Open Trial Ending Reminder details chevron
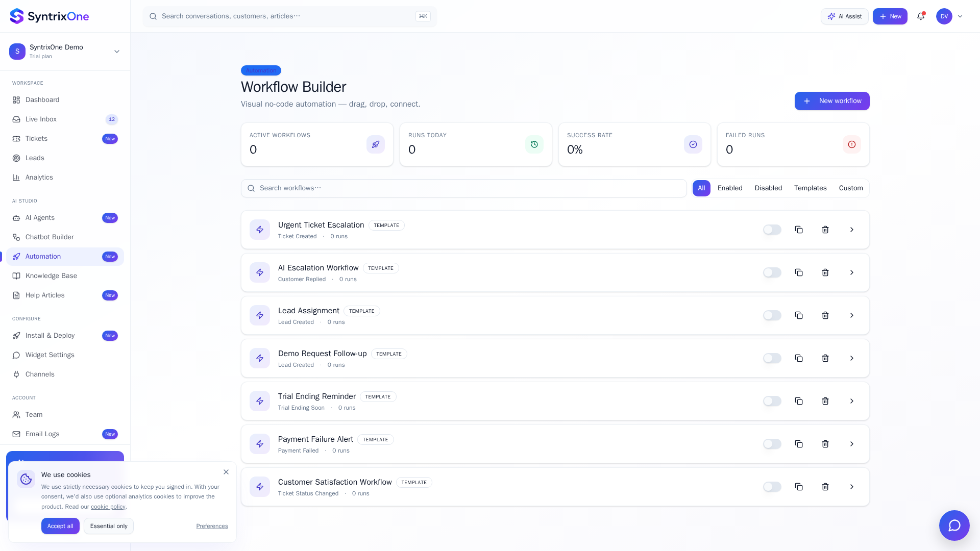The width and height of the screenshot is (980, 551). tap(852, 401)
